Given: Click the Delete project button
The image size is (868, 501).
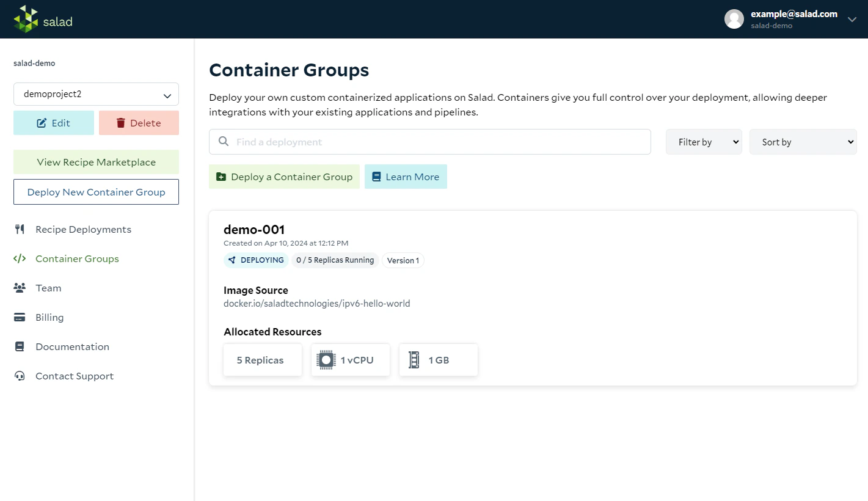Looking at the screenshot, I should [x=139, y=123].
